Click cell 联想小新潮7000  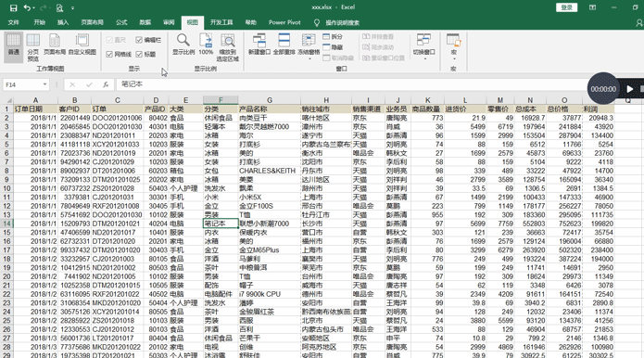[x=269, y=224]
